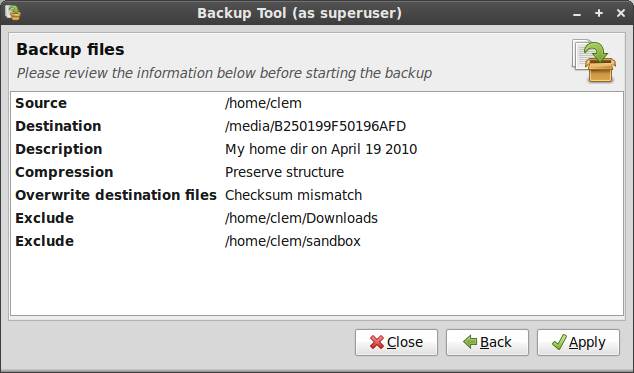This screenshot has height=373, width=634.
Task: Maximize the window using plus icon
Action: tap(599, 13)
